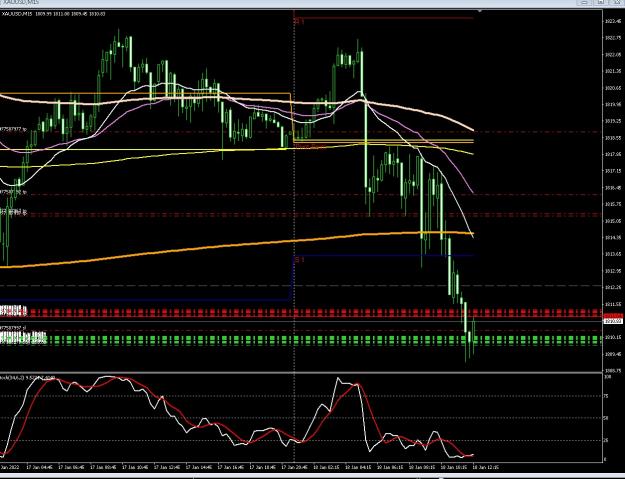Minimize the XAUUSD,M15 chart window
625x479 pixels.
tap(585, 2)
